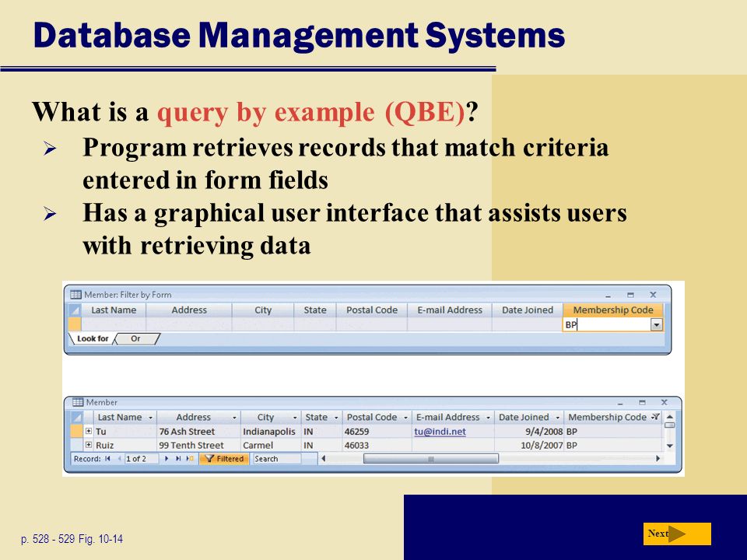747x560 pixels.
Task: Close the Filter by Form window
Action: [x=653, y=295]
